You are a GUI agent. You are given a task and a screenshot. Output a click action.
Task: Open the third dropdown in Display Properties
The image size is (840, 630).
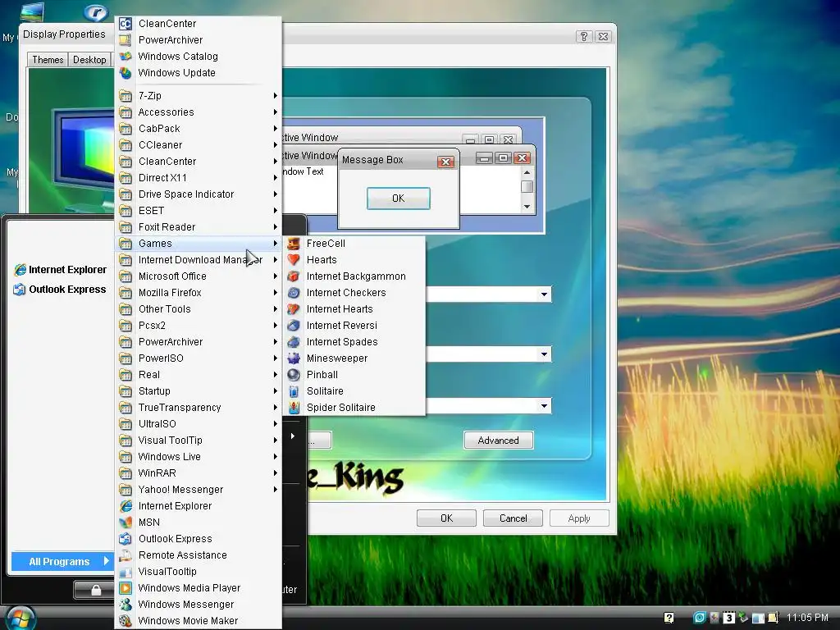coord(544,405)
